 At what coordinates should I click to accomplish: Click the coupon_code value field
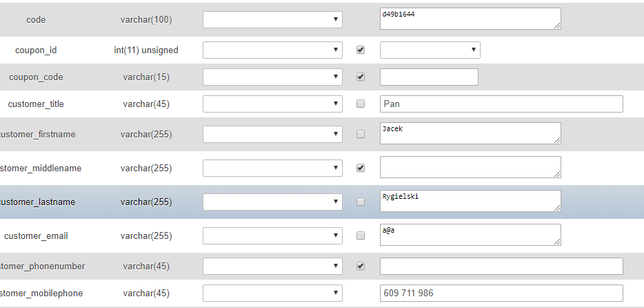(429, 77)
